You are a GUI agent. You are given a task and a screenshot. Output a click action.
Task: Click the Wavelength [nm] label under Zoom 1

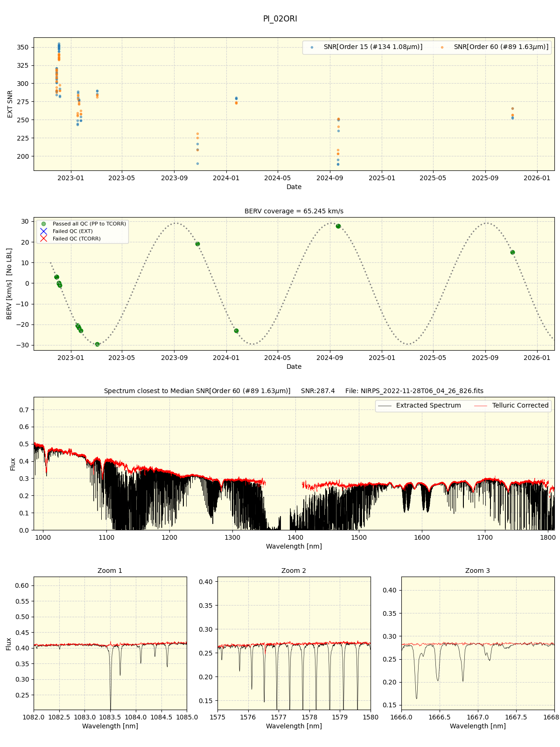110,726
